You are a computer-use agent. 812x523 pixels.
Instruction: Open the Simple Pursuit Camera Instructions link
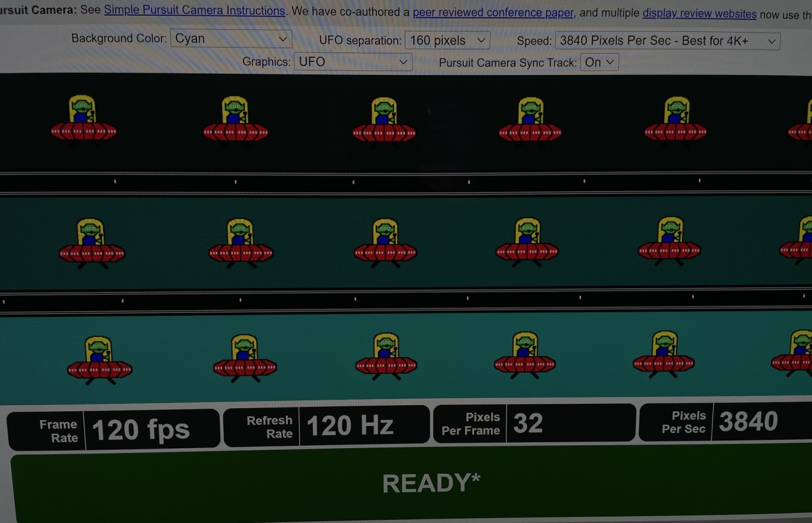(x=195, y=10)
